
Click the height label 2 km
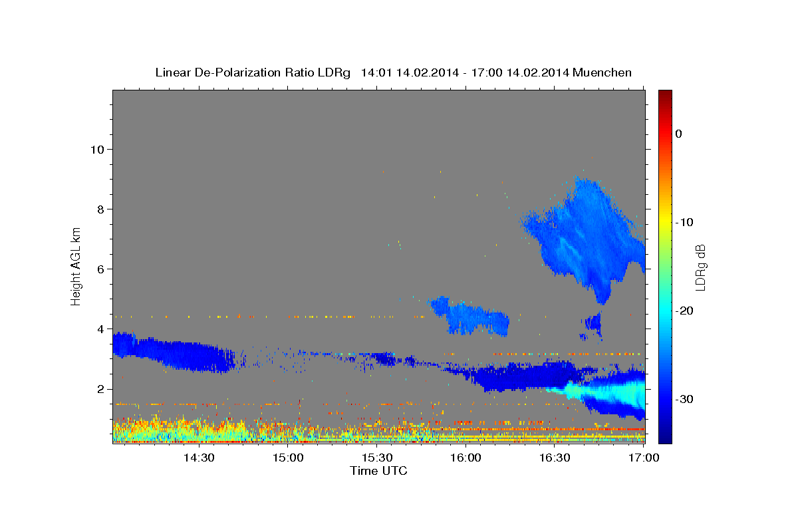(x=100, y=389)
